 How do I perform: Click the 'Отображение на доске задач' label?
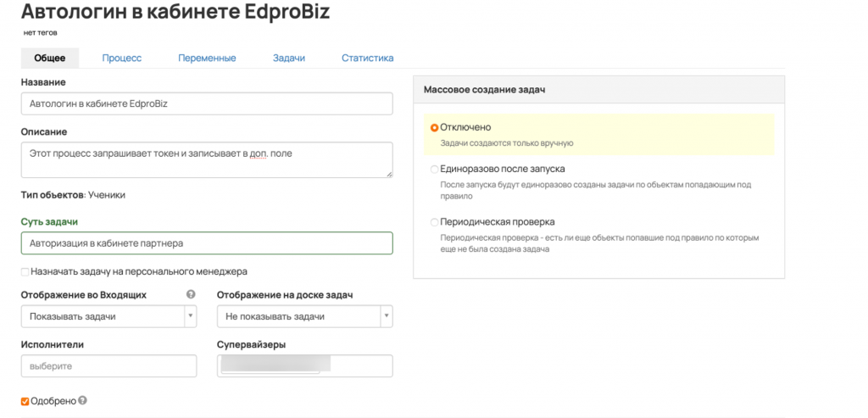tap(285, 294)
